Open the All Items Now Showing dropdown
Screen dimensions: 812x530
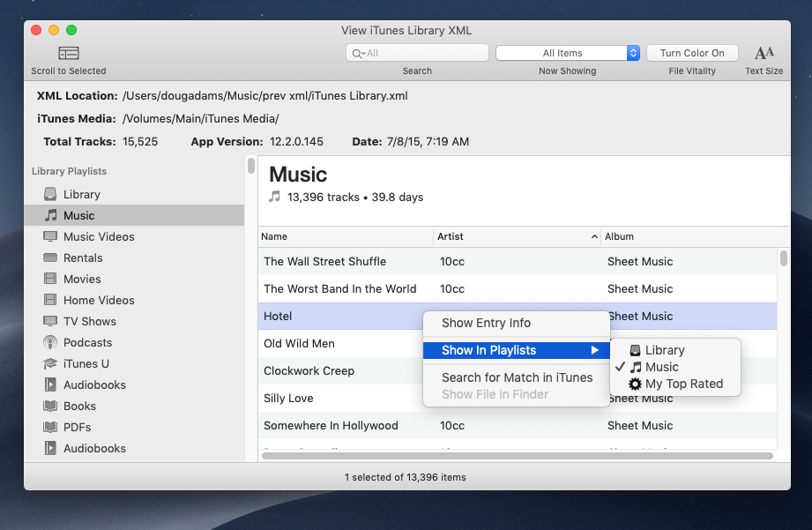point(568,53)
